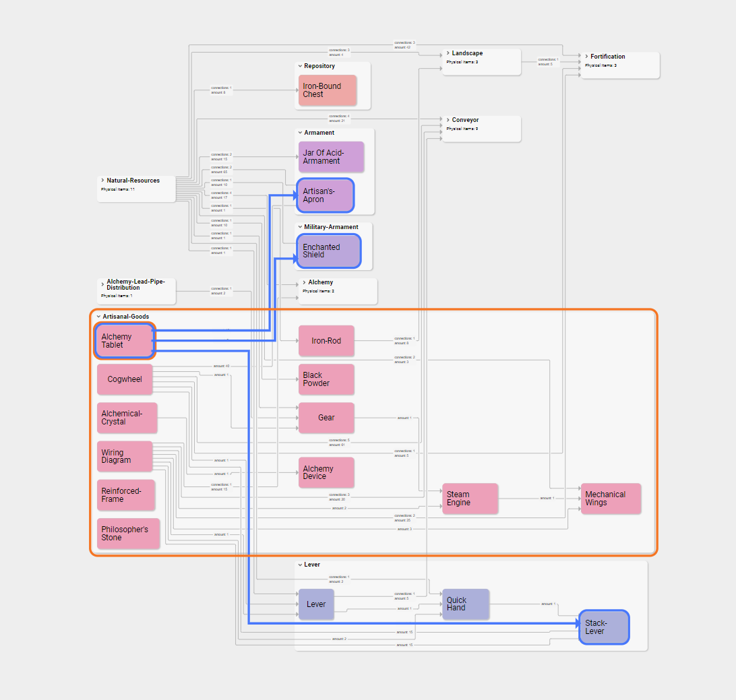Click the Jar Of Acid-Armament node

click(330, 156)
